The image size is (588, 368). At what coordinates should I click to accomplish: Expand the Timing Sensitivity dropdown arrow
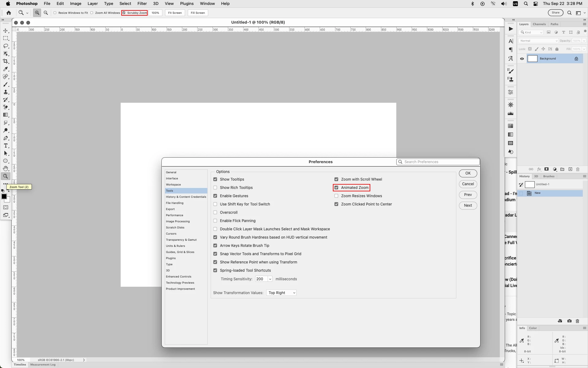pyautogui.click(x=270, y=279)
